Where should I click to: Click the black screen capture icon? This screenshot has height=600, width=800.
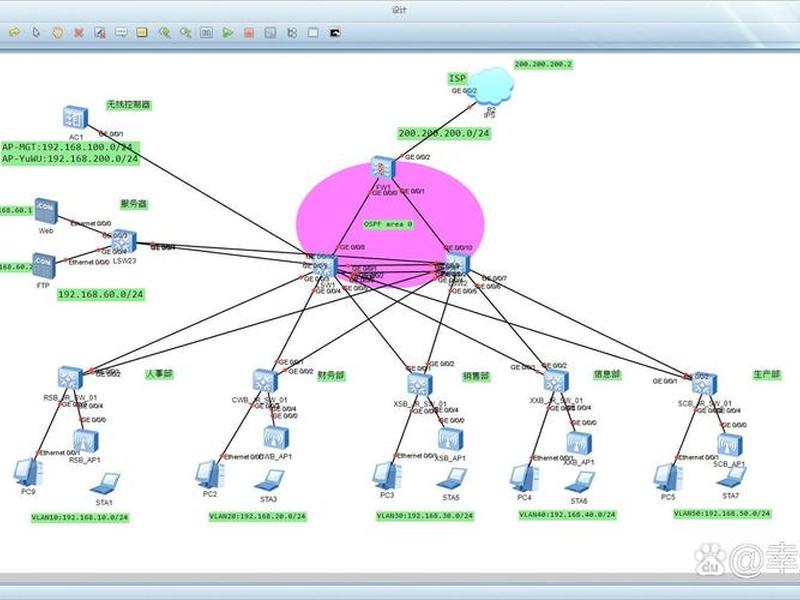[x=335, y=33]
